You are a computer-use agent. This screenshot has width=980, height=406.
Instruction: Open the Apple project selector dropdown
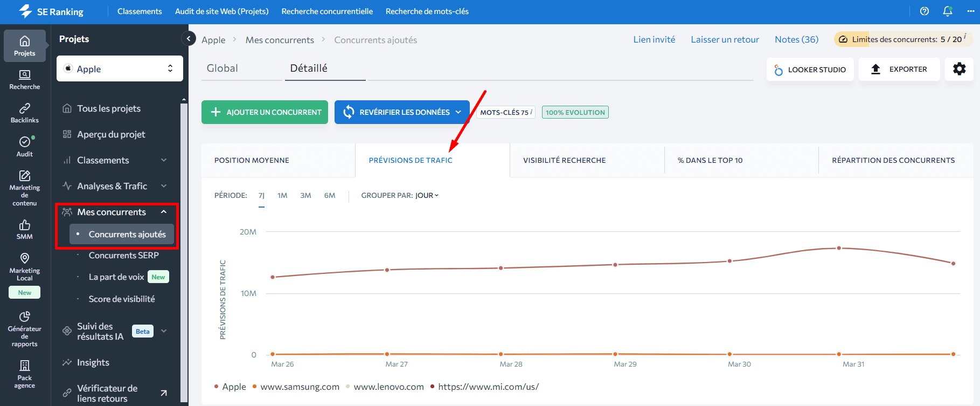[x=120, y=68]
